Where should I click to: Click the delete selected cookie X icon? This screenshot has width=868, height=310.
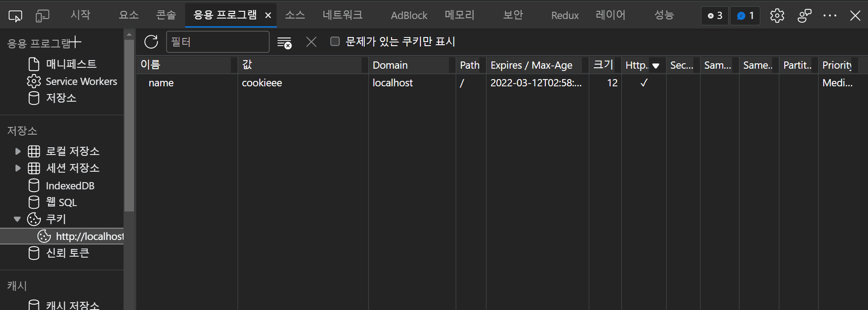point(311,42)
